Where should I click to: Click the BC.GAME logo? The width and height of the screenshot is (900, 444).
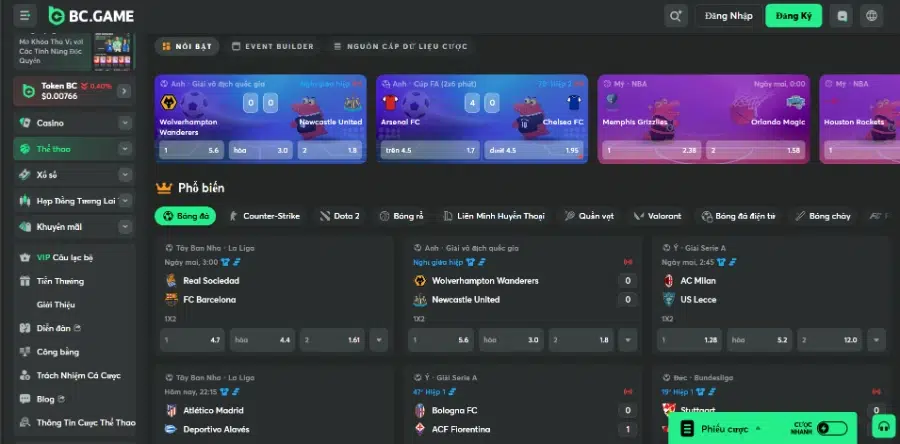coord(90,16)
